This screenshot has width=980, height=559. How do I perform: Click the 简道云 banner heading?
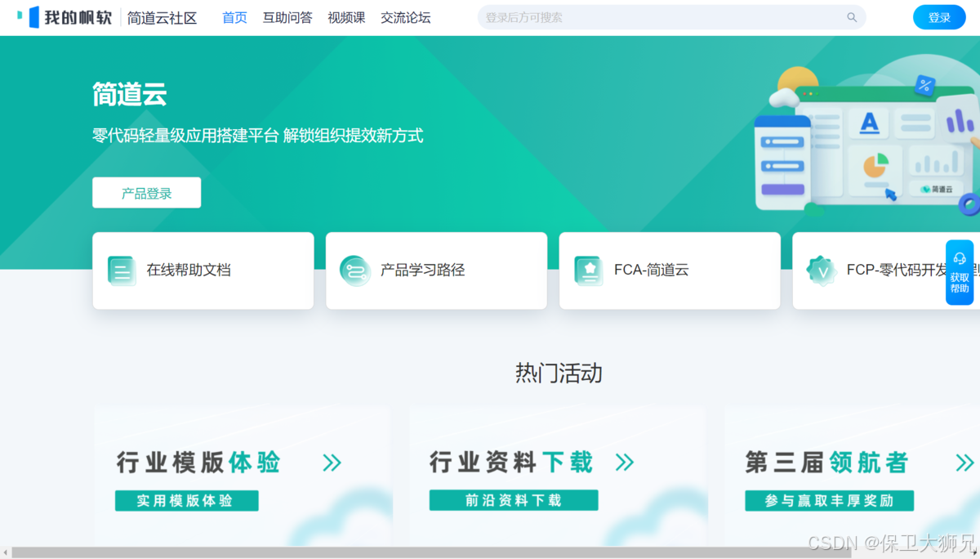[130, 95]
